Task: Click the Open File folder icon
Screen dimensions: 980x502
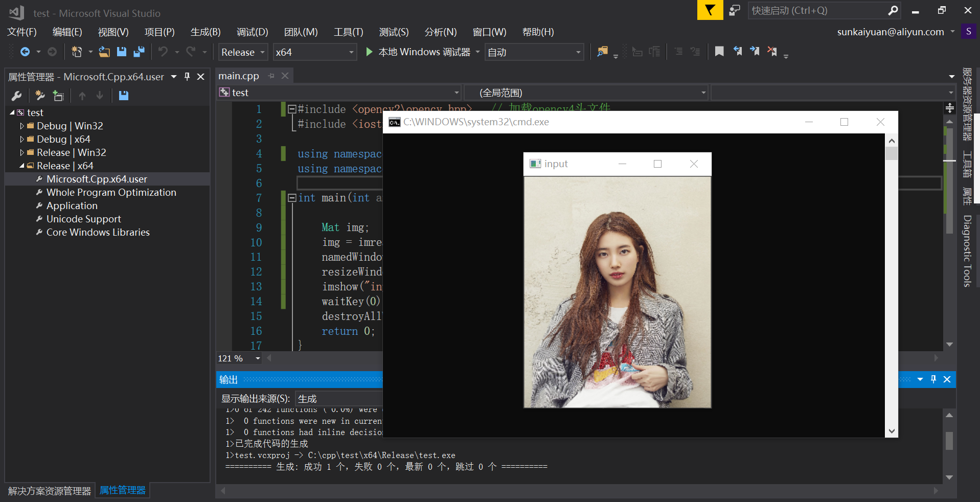Action: click(x=104, y=52)
